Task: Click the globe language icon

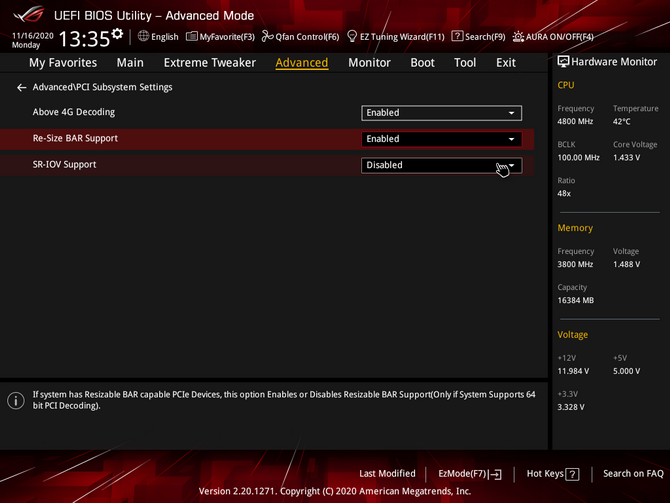Action: click(144, 36)
